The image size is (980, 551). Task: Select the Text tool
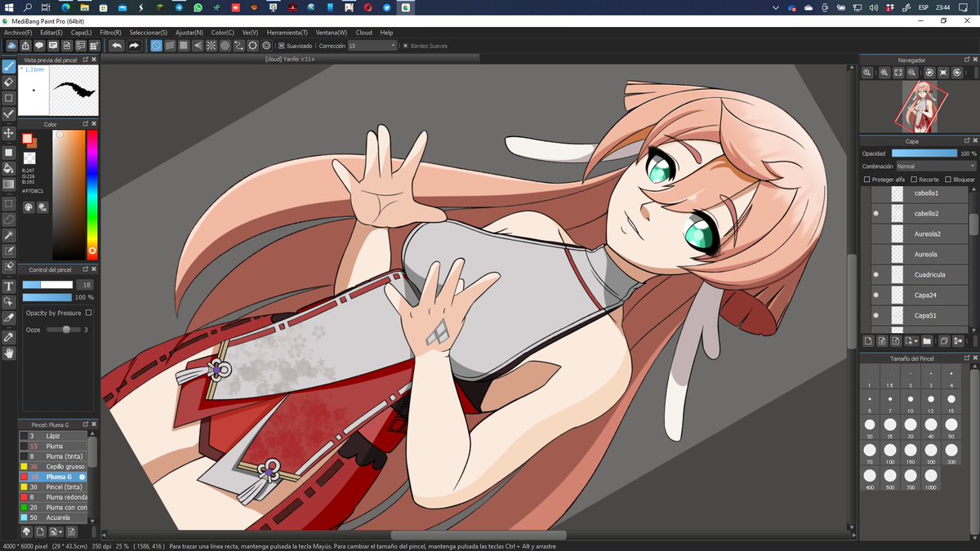[9, 286]
